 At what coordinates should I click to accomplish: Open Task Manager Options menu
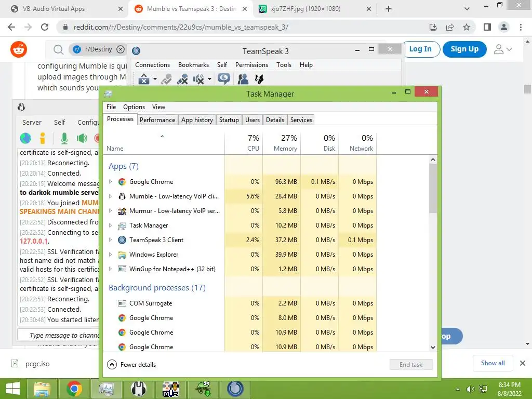pyautogui.click(x=134, y=107)
